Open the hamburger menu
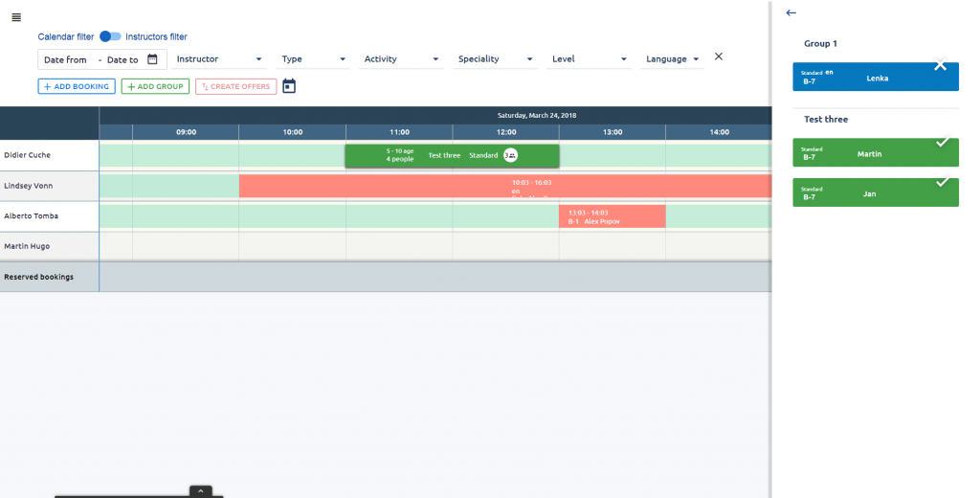This screenshot has height=498, width=980. point(16,17)
